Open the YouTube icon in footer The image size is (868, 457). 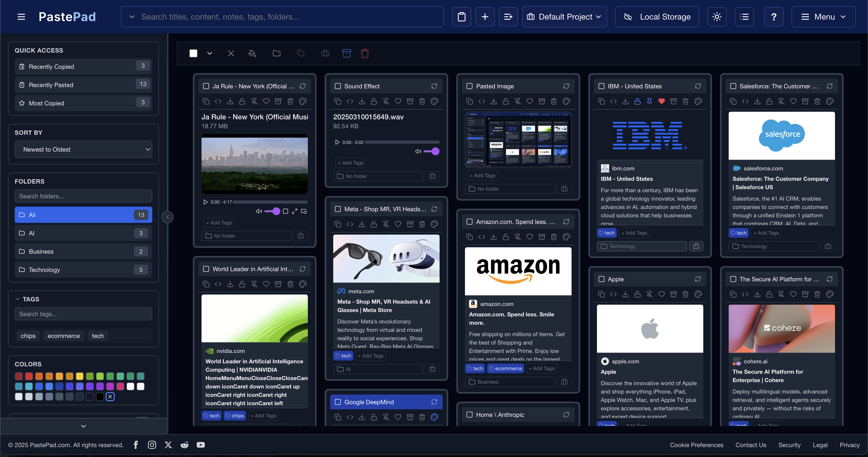(x=201, y=445)
